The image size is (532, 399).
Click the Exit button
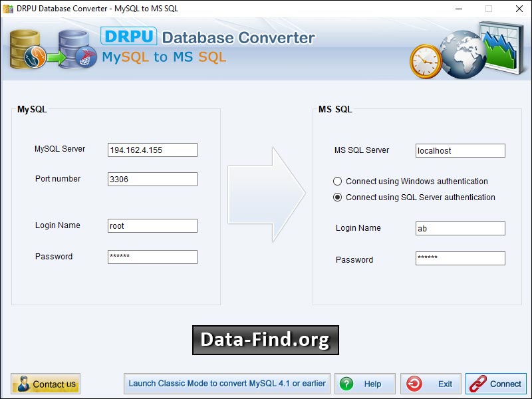point(431,384)
